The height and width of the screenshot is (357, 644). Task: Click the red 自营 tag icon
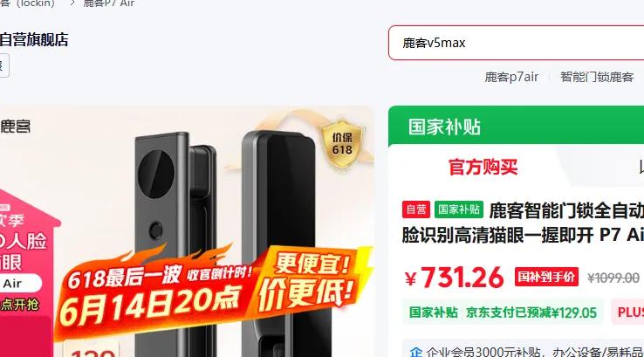point(415,209)
